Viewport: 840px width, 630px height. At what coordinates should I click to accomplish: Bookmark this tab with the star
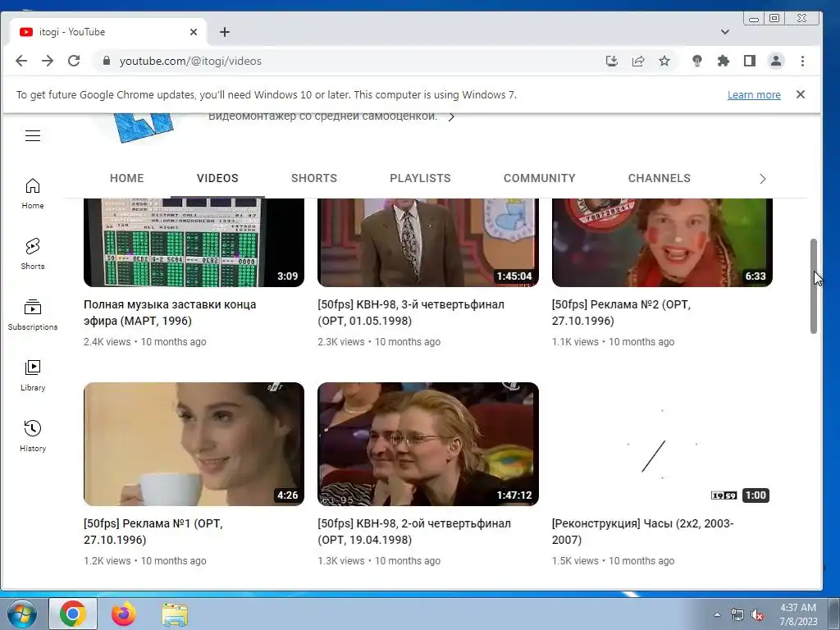(664, 61)
